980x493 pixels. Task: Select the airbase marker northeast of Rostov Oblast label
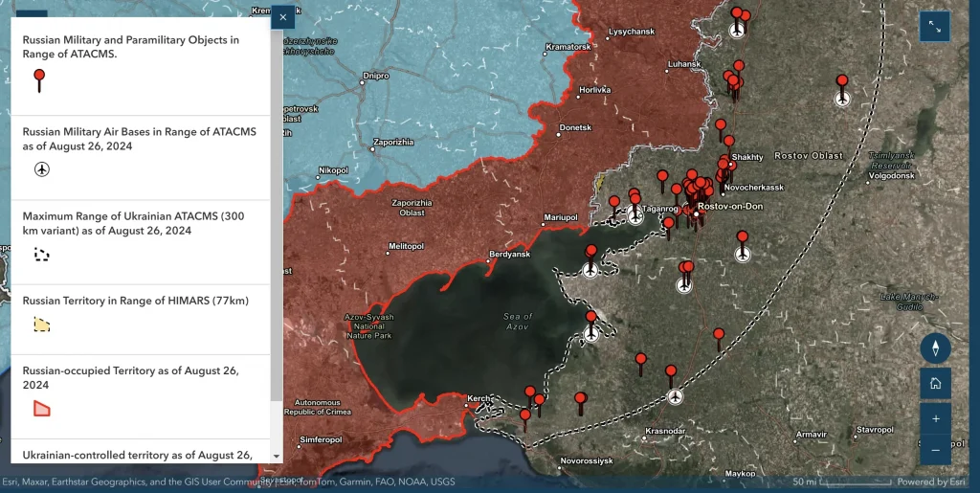[x=842, y=99]
